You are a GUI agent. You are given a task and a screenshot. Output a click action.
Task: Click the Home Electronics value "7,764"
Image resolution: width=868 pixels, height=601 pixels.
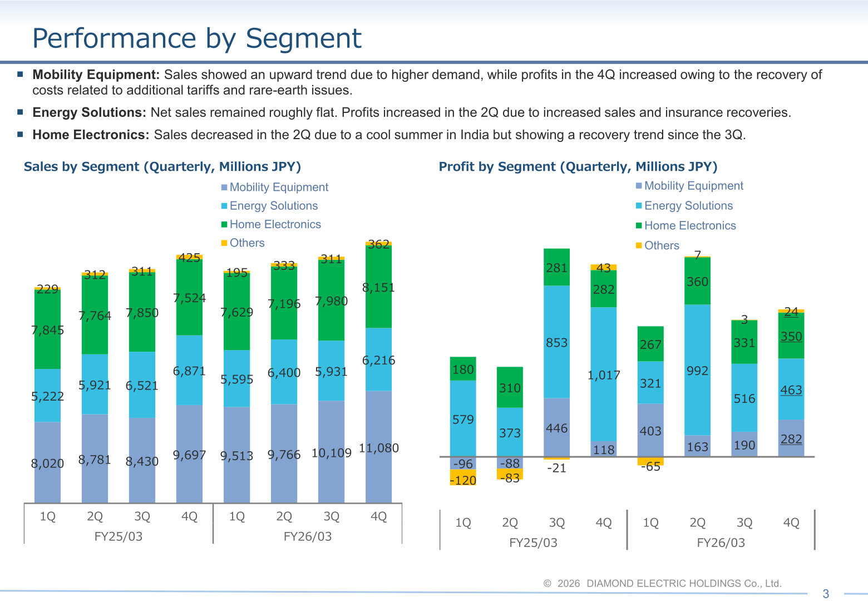pyautogui.click(x=95, y=316)
